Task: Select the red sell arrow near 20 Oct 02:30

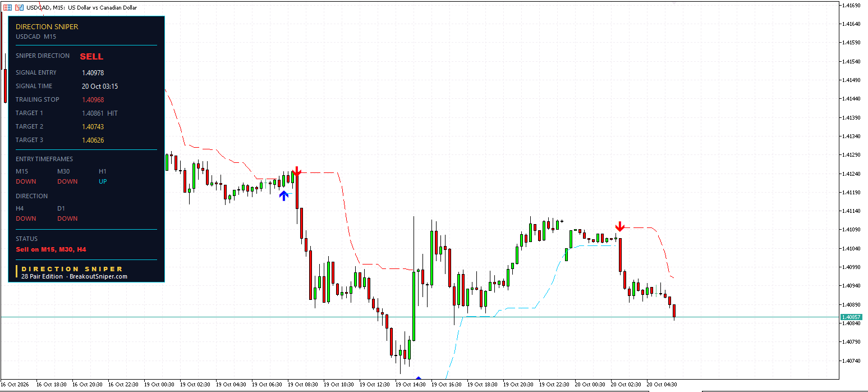Action: (x=619, y=226)
